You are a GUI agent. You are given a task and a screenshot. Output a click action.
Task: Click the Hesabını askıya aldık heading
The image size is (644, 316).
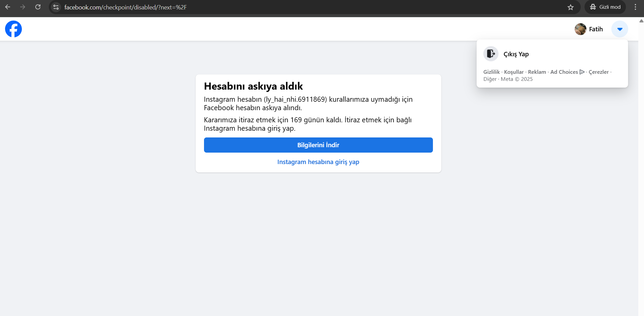(253, 86)
